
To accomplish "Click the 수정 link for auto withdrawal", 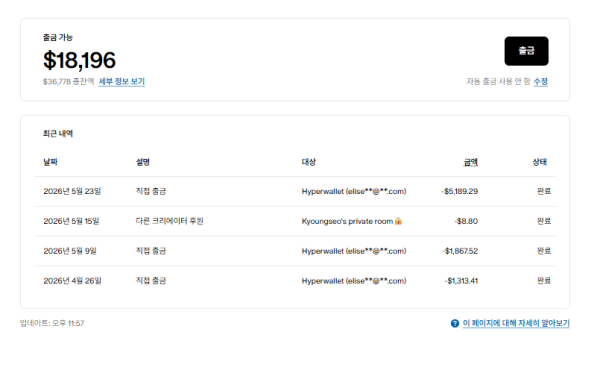I will click(541, 81).
